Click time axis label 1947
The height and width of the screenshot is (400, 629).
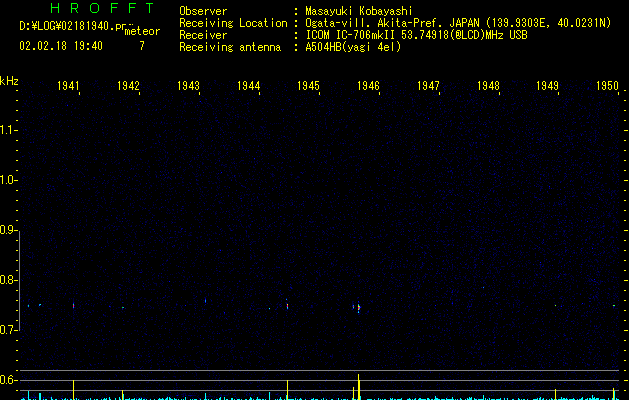tap(428, 86)
